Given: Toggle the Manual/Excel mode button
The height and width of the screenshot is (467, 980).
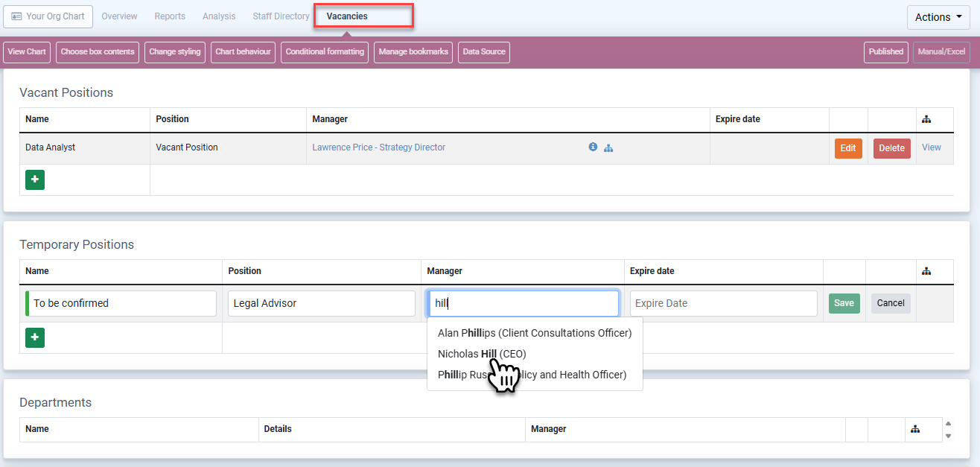Looking at the screenshot, I should (x=941, y=52).
